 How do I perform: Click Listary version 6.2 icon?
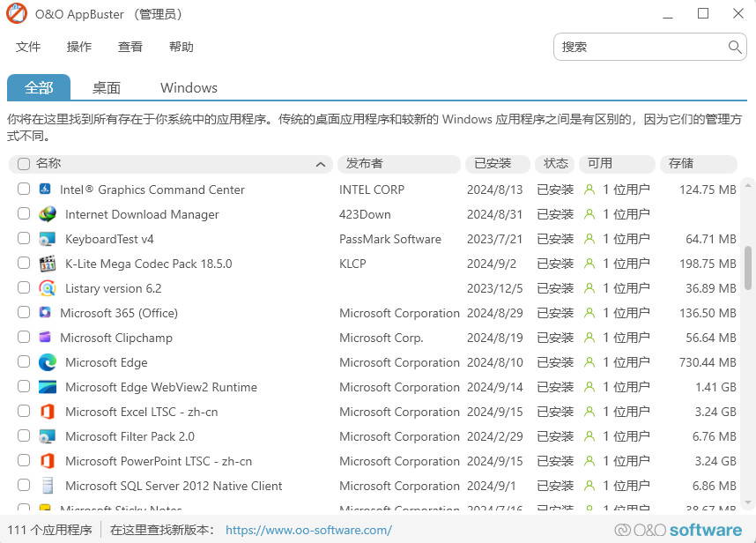[48, 288]
